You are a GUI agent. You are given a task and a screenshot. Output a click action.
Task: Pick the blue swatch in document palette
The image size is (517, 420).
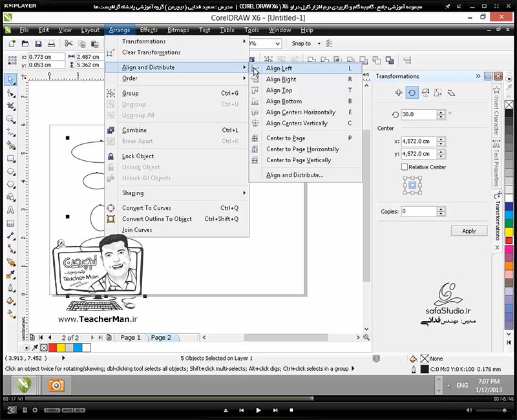pos(78,348)
